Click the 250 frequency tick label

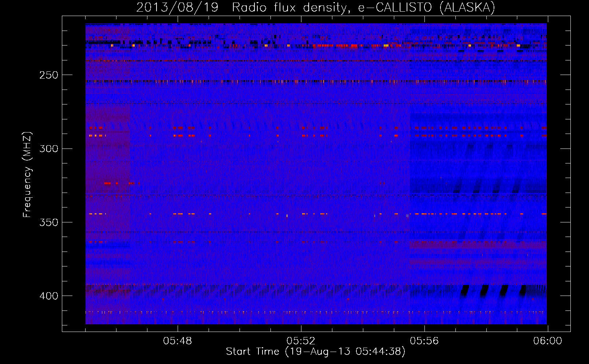click(49, 75)
